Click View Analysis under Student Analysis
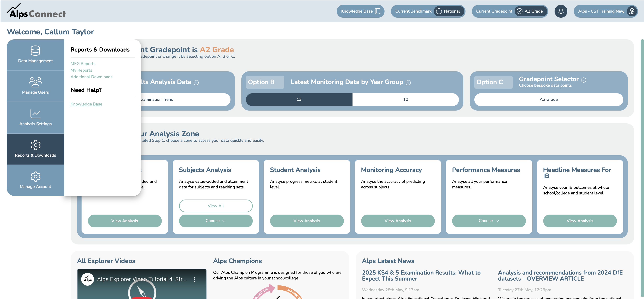The height and width of the screenshot is (299, 644). click(x=307, y=221)
